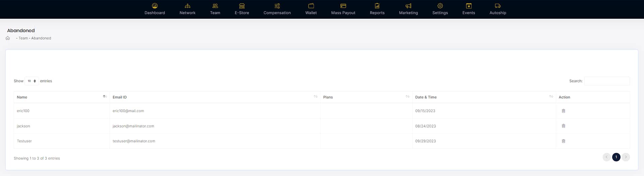644x176 pixels.
Task: Click the Marketing menu label
Action: tap(408, 13)
